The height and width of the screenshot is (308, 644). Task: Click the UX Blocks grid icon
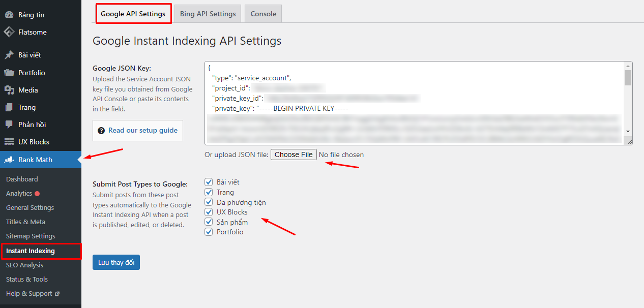click(x=9, y=142)
